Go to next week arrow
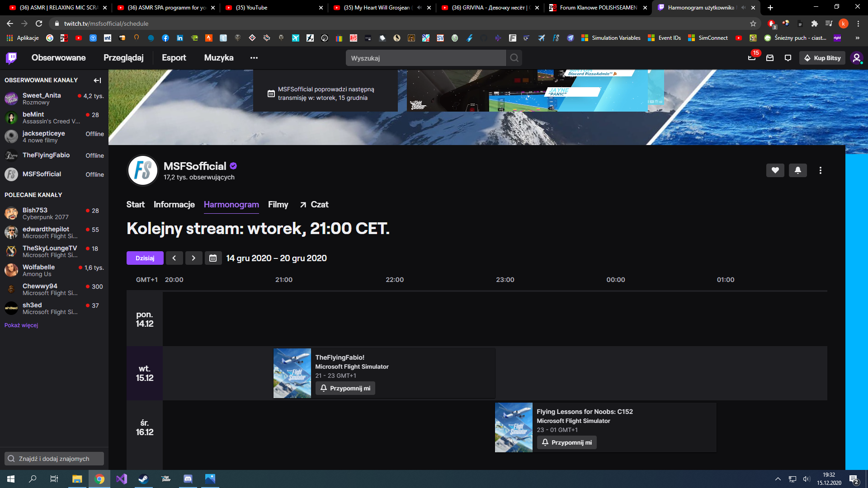Viewport: 868px width, 488px height. coord(193,258)
